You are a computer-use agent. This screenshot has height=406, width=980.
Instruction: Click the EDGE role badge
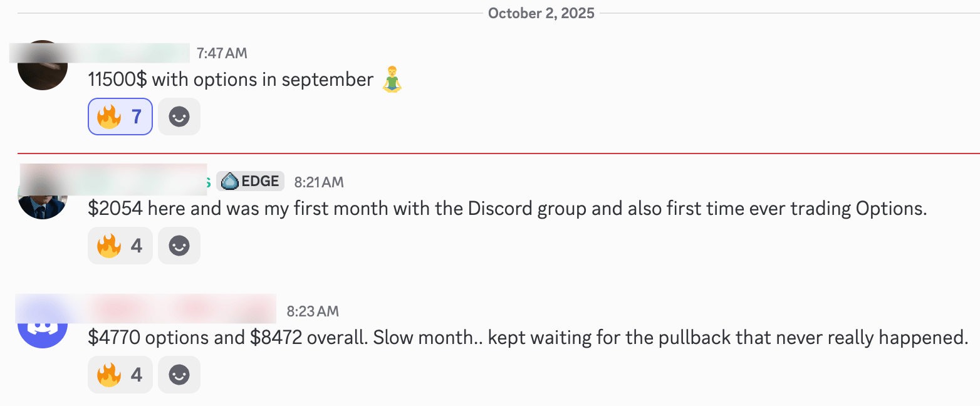coord(251,182)
